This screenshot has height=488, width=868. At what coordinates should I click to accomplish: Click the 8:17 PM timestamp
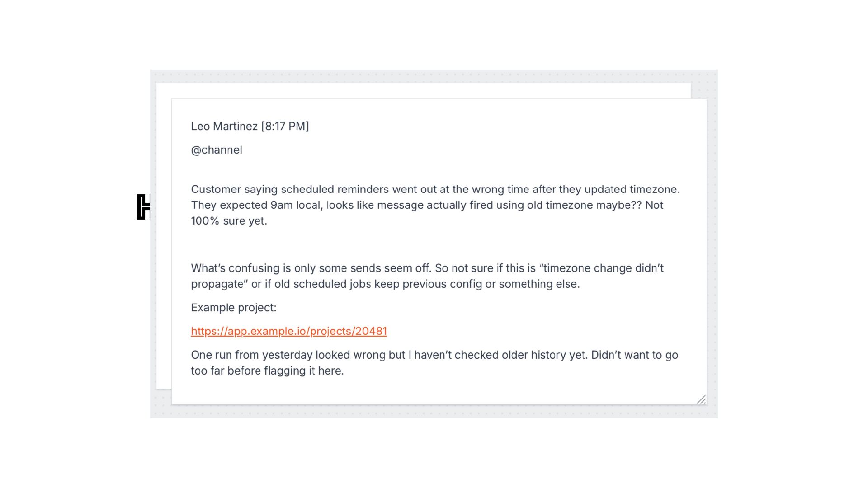point(285,126)
